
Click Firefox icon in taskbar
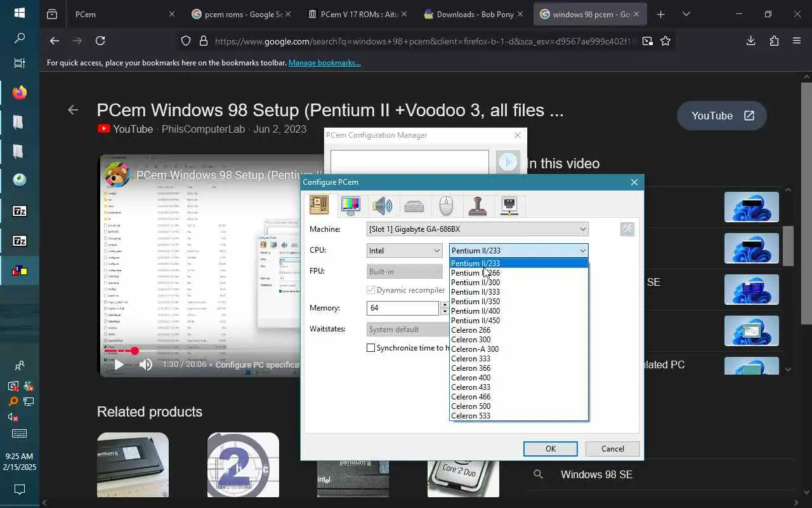pyautogui.click(x=20, y=93)
